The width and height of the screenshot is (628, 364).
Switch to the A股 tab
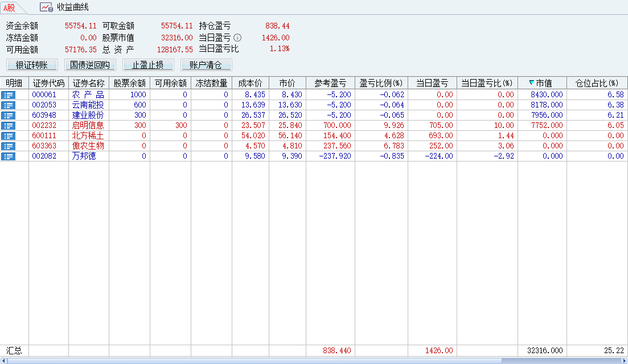(9, 7)
